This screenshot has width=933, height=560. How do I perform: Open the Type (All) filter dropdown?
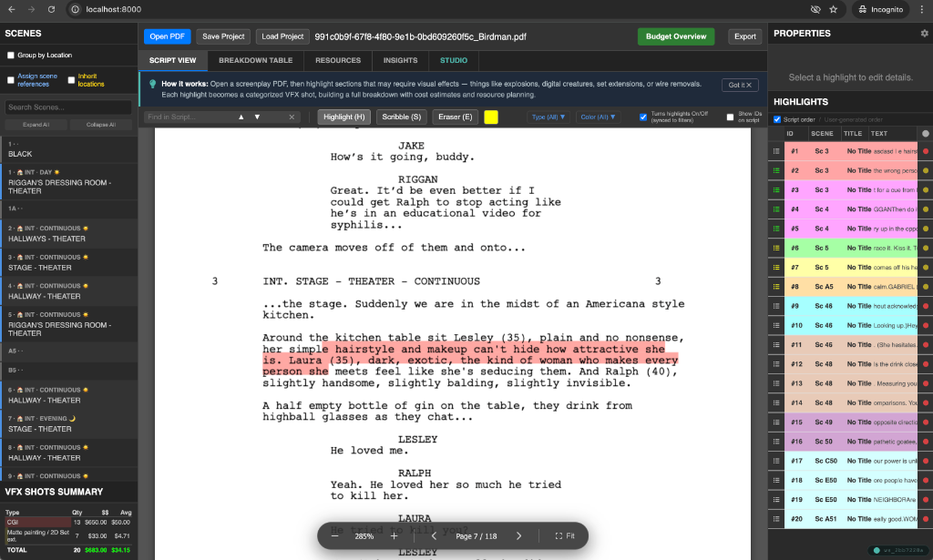coord(547,117)
